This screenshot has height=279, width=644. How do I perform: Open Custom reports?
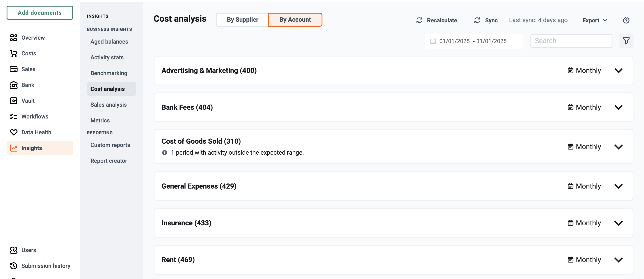pos(110,145)
